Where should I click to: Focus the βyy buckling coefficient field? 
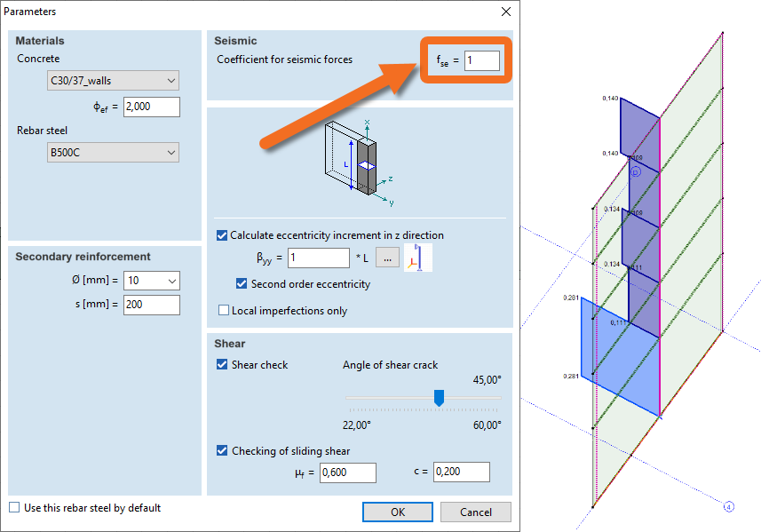318,258
